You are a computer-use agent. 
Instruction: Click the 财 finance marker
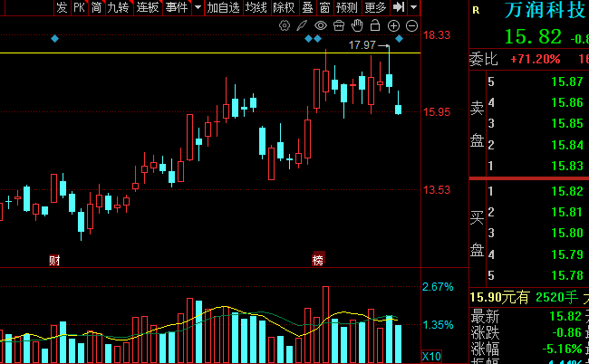(54, 260)
